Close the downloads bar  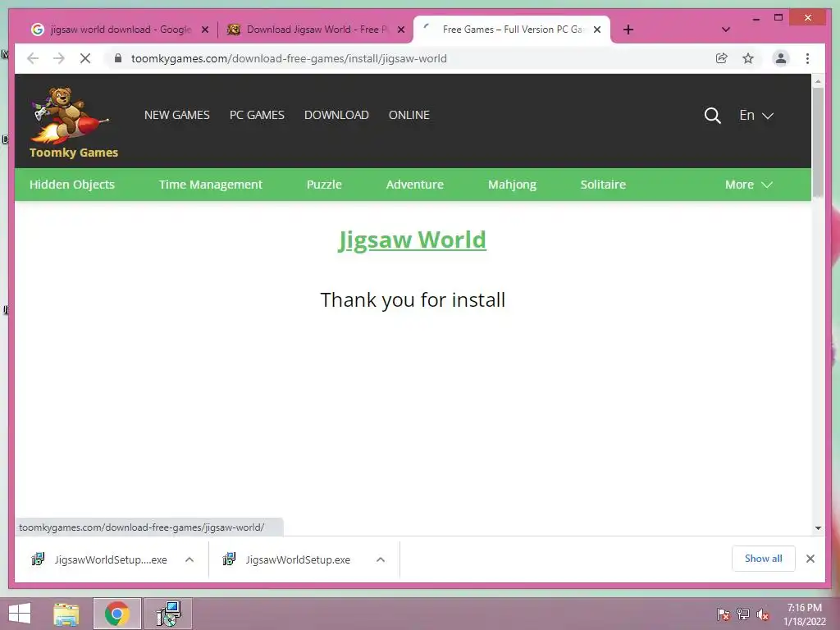[810, 559]
